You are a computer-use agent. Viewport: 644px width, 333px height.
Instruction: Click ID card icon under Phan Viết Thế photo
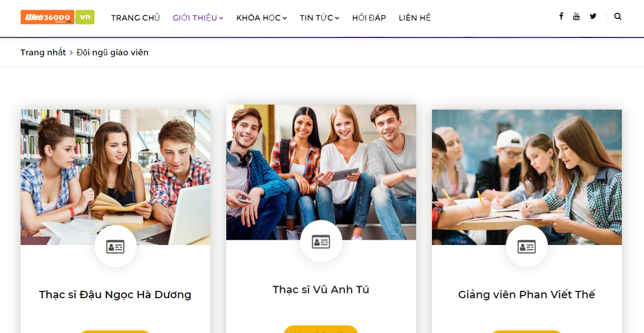tap(527, 246)
